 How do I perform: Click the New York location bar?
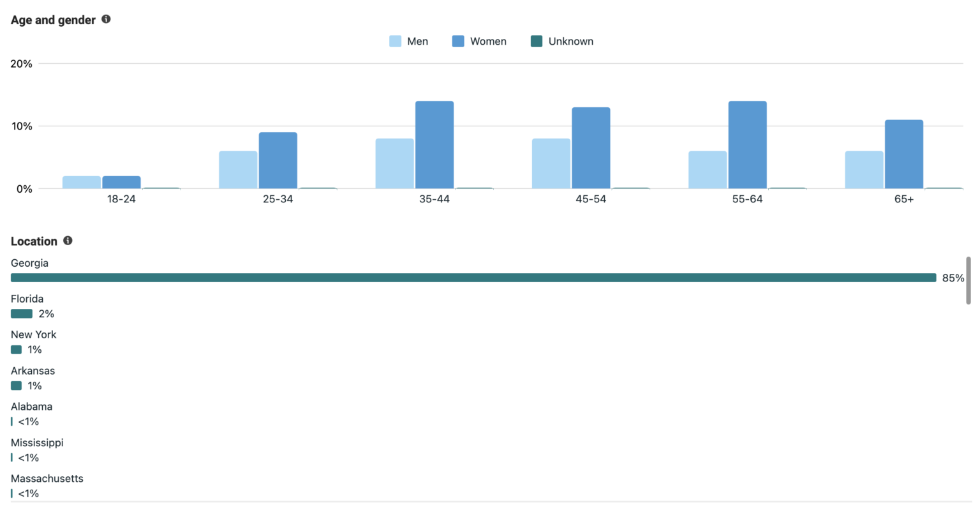16,349
